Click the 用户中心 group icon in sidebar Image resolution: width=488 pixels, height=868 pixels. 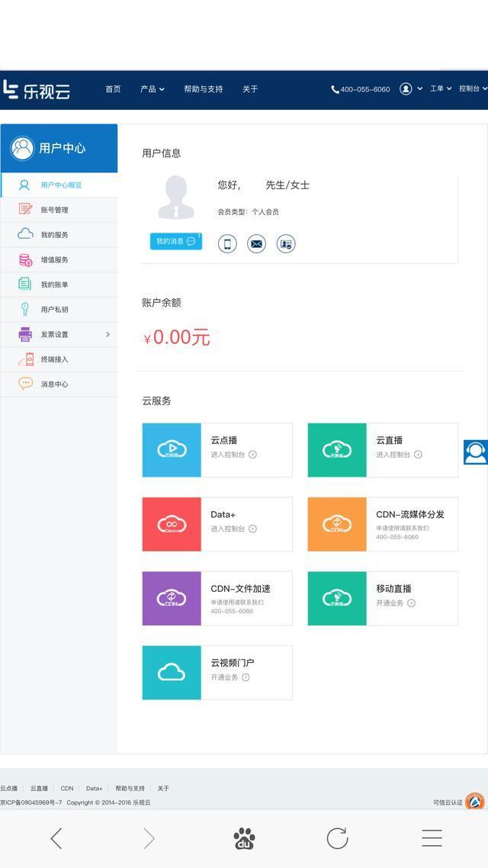point(22,149)
